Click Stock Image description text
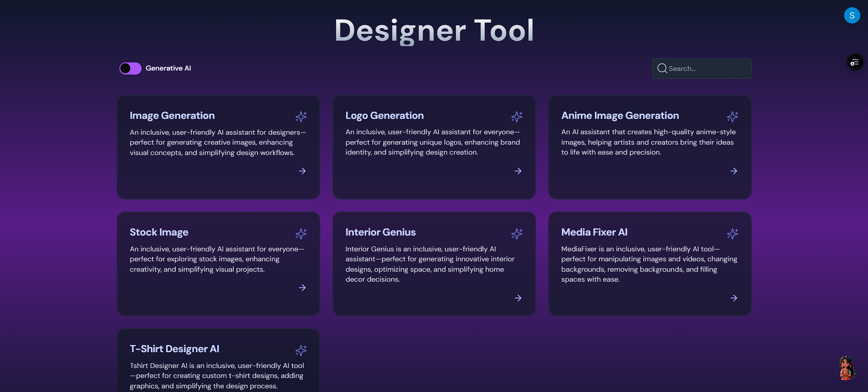Screen dimensions: 868x392 tap(217, 259)
